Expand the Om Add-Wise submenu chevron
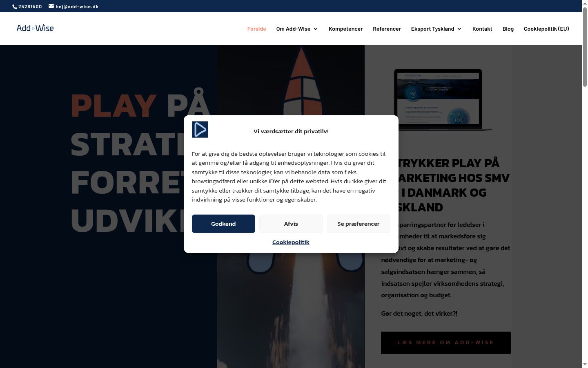 click(315, 29)
